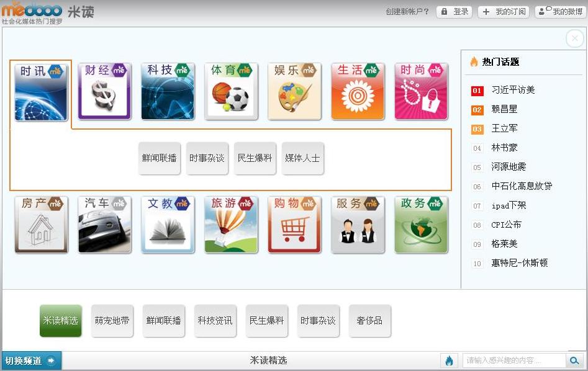Click the search input field

coord(513,360)
